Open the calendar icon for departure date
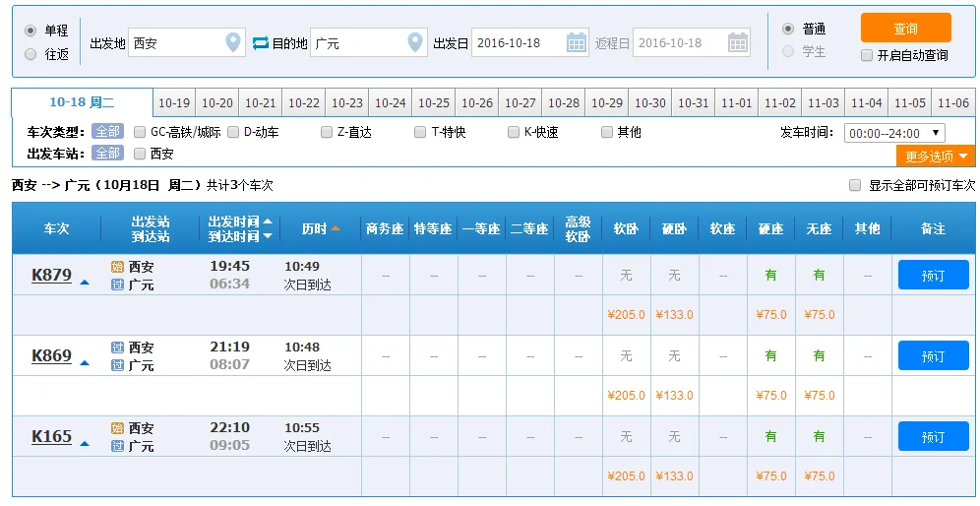 pos(577,42)
